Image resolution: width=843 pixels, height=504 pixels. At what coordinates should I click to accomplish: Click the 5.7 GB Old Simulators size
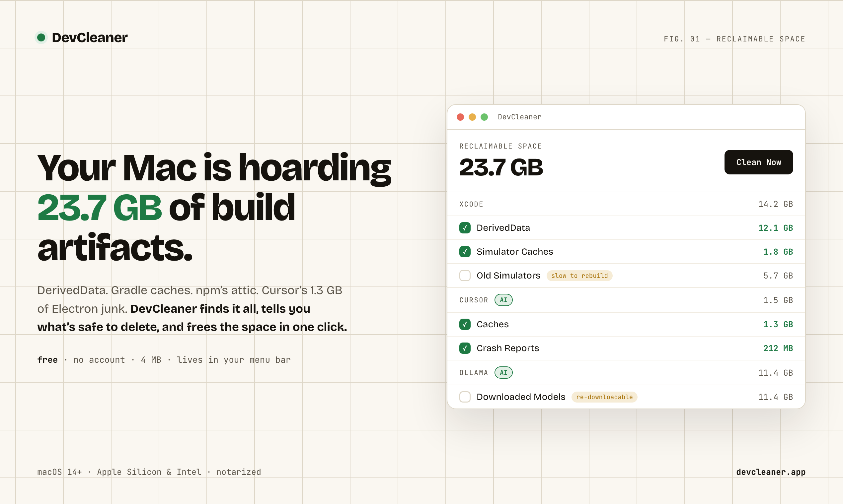pyautogui.click(x=778, y=276)
